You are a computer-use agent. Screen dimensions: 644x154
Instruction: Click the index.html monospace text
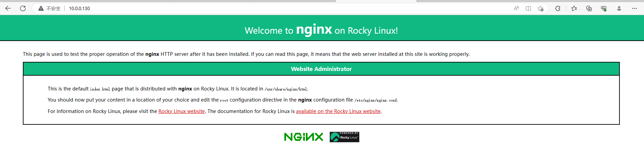click(100, 89)
